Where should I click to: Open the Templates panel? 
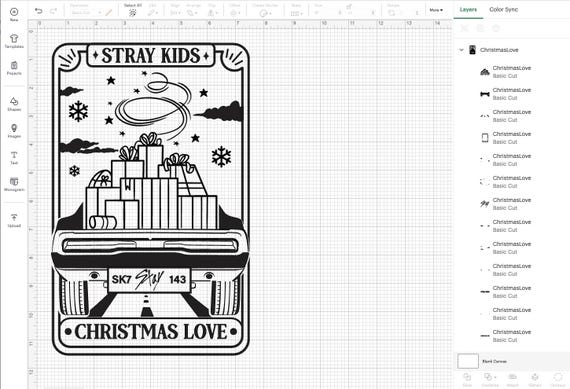click(14, 41)
